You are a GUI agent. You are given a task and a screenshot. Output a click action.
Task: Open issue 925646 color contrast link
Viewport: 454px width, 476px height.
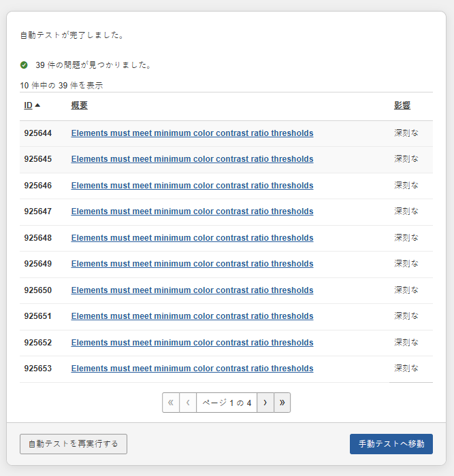(192, 186)
